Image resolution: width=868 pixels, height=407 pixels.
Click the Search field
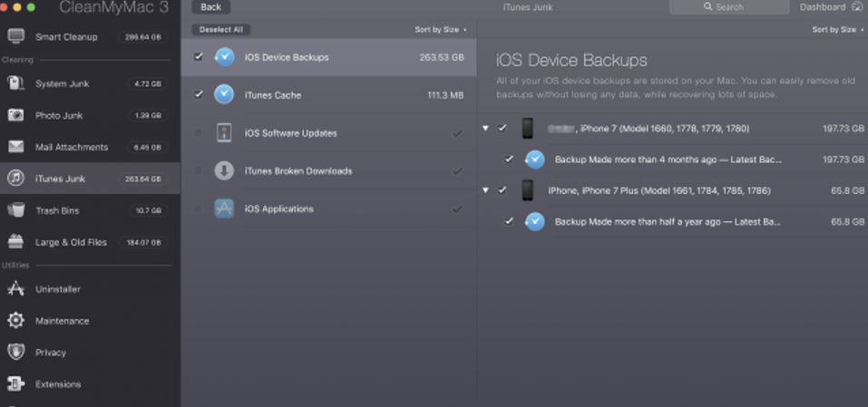pos(729,7)
